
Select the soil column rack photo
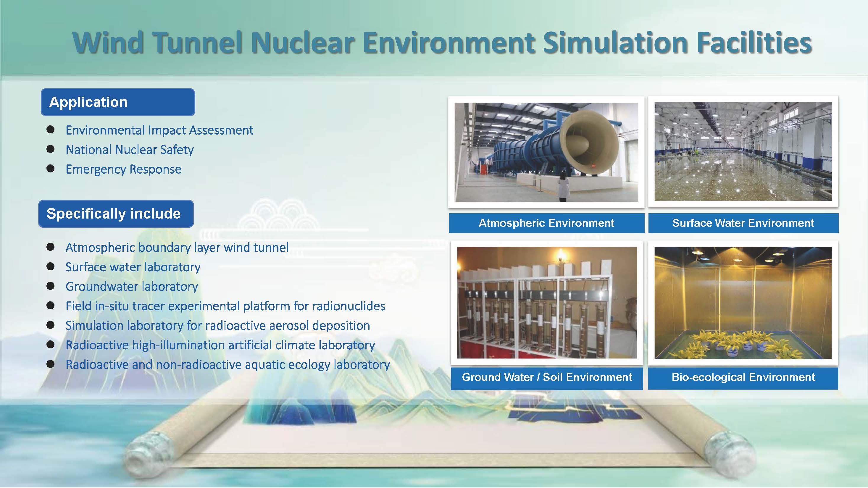click(x=547, y=303)
